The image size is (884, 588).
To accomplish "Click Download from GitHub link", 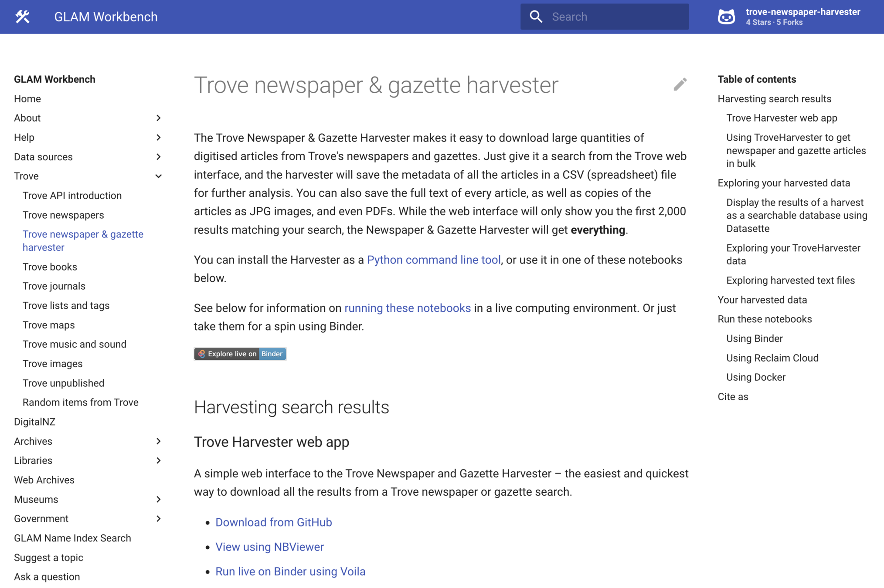I will (273, 522).
